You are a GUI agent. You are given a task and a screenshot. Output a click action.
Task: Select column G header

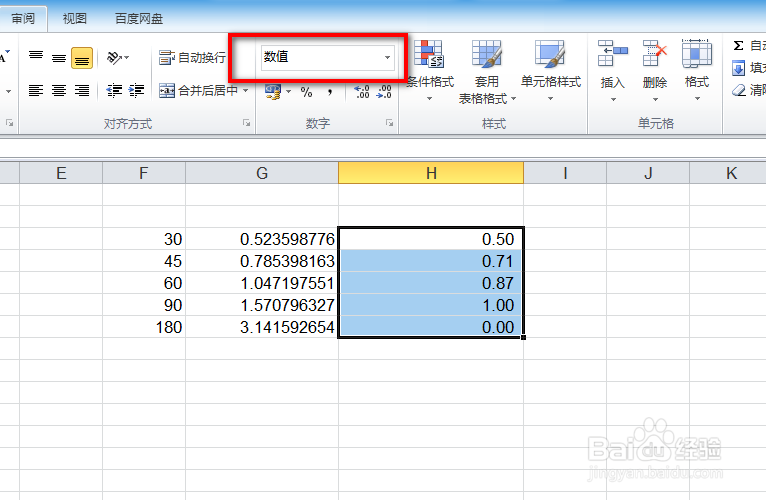(262, 173)
